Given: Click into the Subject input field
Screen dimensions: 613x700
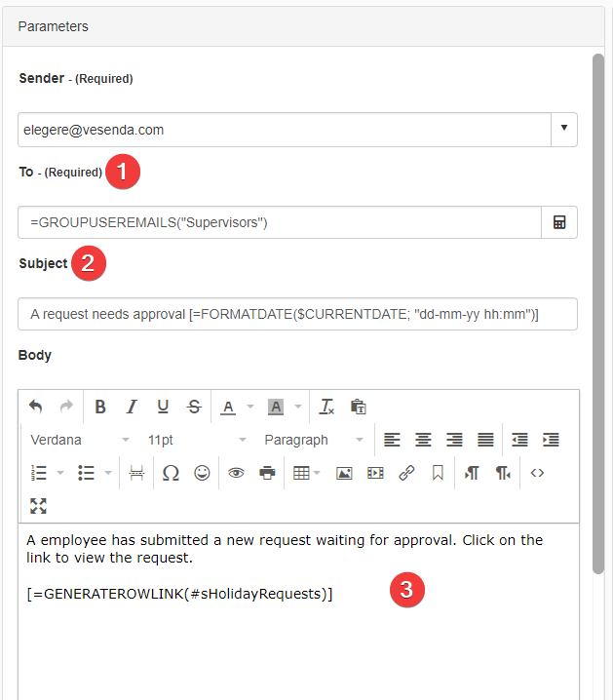Looking at the screenshot, I should click(x=297, y=314).
